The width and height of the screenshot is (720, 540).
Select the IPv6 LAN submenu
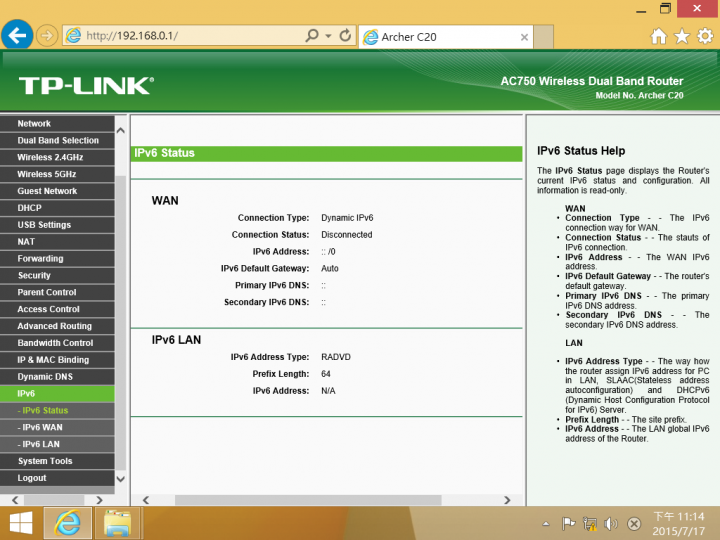point(57,444)
